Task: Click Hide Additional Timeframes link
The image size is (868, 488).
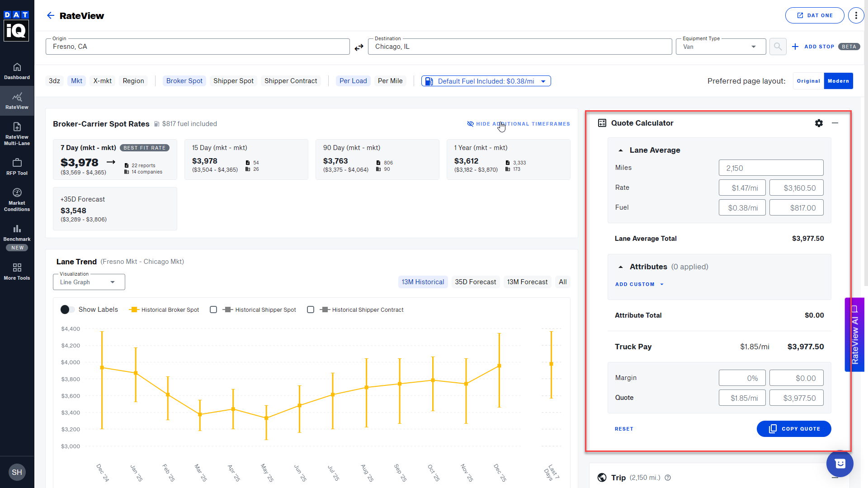Action: point(519,124)
